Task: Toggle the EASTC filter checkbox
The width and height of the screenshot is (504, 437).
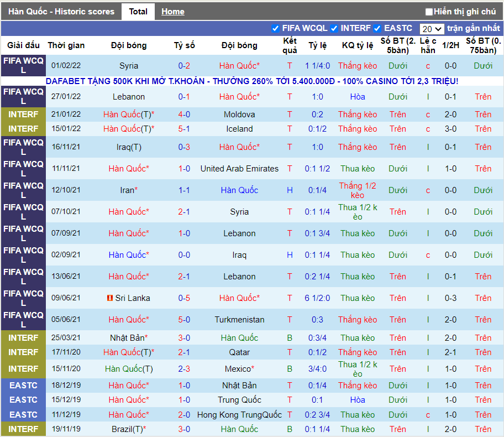Action: pyautogui.click(x=377, y=28)
